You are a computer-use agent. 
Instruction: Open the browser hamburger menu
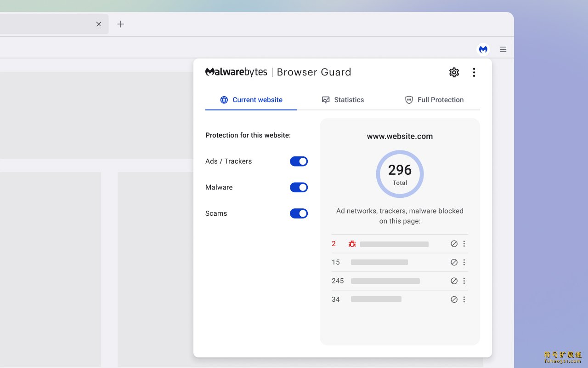pos(503,49)
